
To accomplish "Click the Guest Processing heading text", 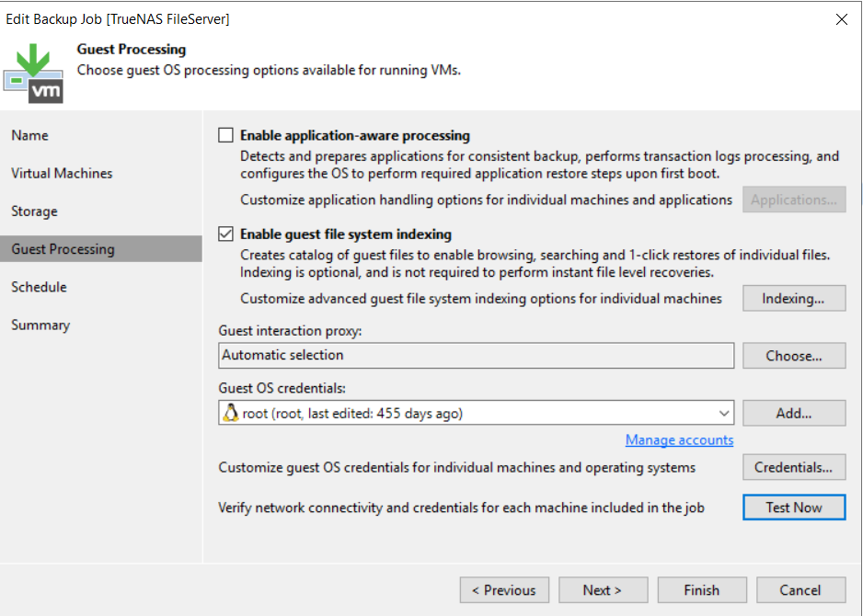I will click(132, 50).
